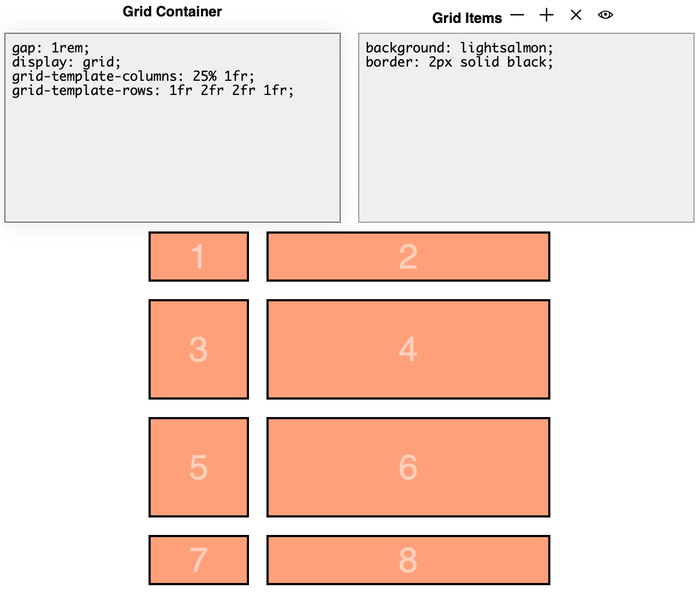Viewport: 700px width, 595px height.
Task: Click the grid-template-rows line in the editor
Action: tap(153, 91)
